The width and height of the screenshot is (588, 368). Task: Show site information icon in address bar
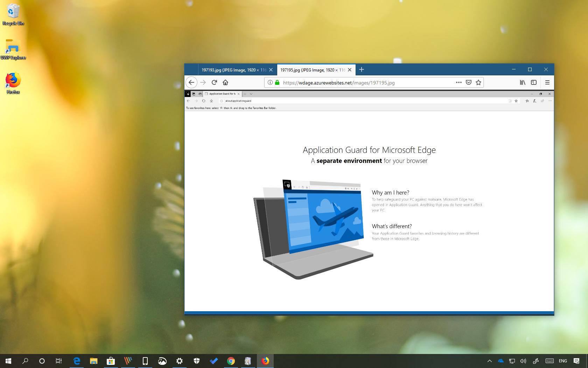270,83
